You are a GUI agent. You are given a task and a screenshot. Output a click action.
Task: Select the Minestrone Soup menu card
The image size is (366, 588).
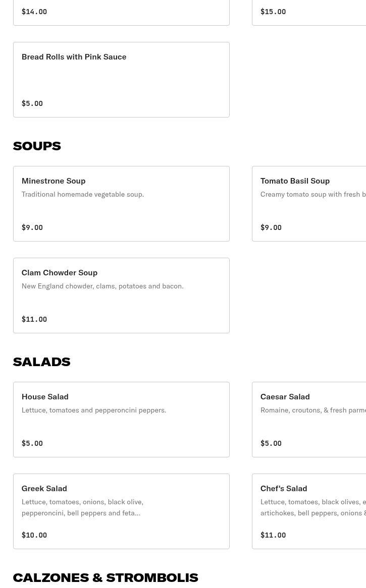(121, 203)
